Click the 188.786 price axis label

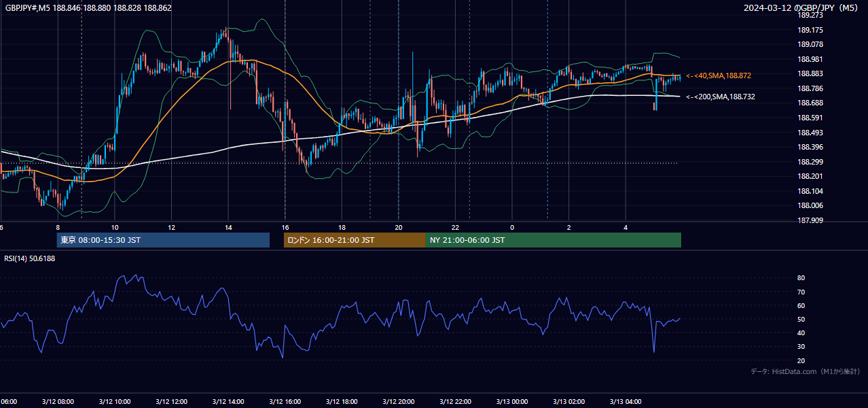[x=810, y=88]
